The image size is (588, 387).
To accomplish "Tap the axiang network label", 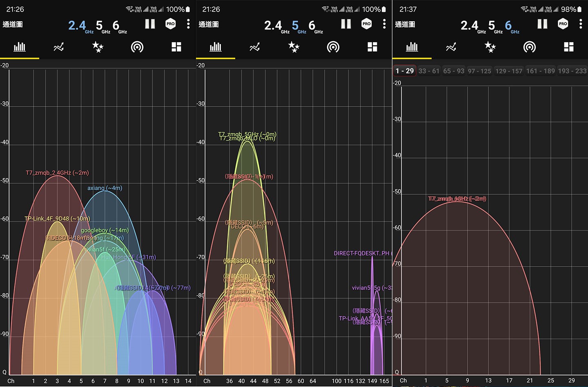I will 105,188.
